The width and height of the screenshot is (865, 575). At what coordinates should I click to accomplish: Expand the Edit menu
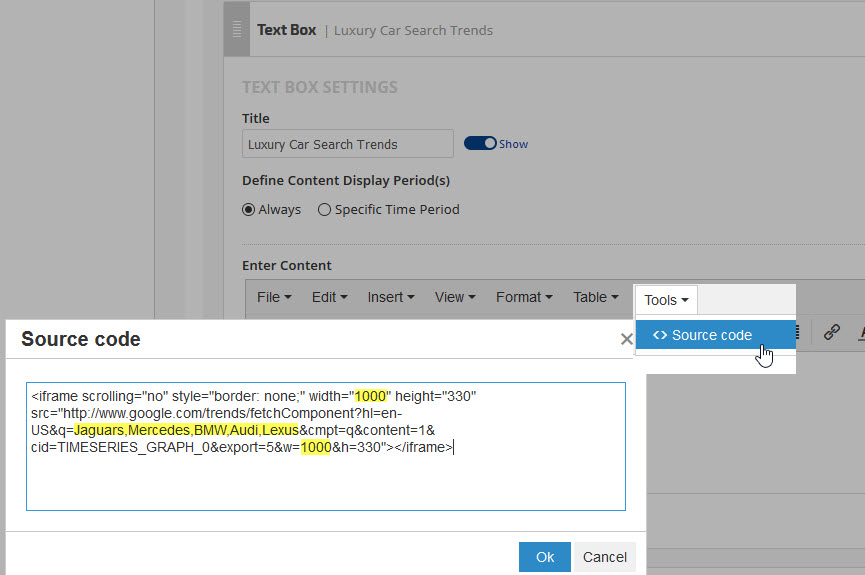pyautogui.click(x=329, y=297)
